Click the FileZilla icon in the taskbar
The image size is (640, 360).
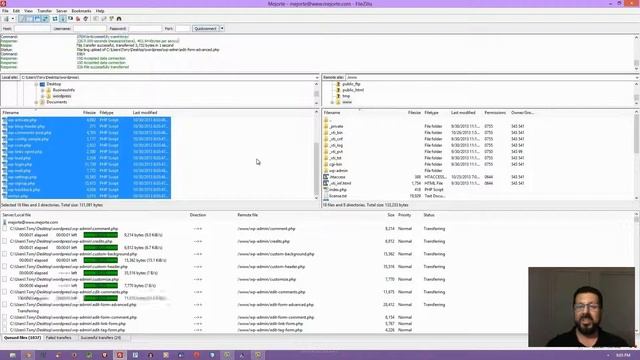pos(120,355)
